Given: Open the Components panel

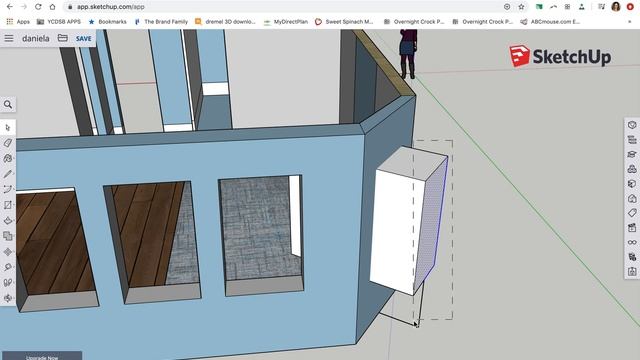Looking at the screenshot, I should pyautogui.click(x=632, y=169).
